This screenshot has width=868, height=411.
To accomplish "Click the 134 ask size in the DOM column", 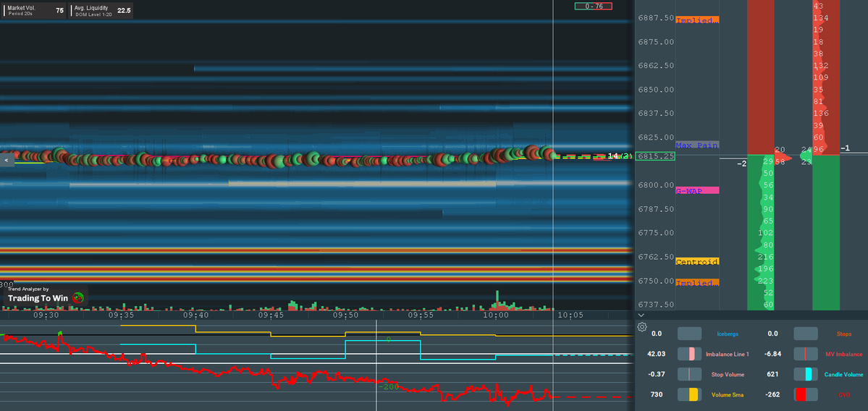I will [822, 17].
